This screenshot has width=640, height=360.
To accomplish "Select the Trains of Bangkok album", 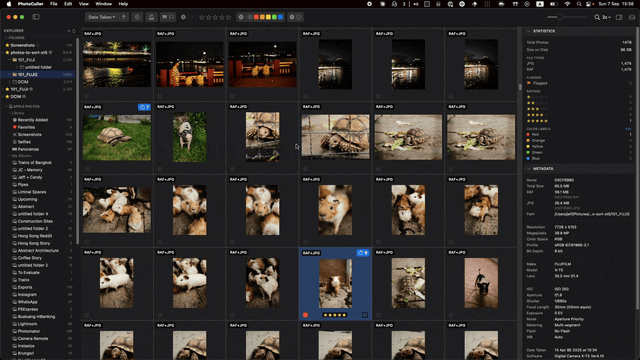I will coord(35,162).
